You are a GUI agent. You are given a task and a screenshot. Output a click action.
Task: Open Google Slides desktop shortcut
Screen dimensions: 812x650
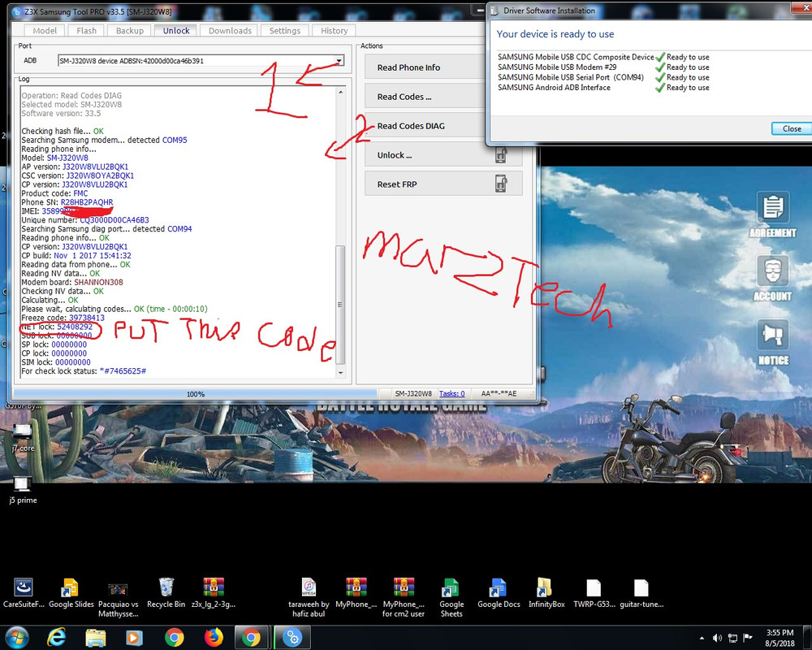71,593
